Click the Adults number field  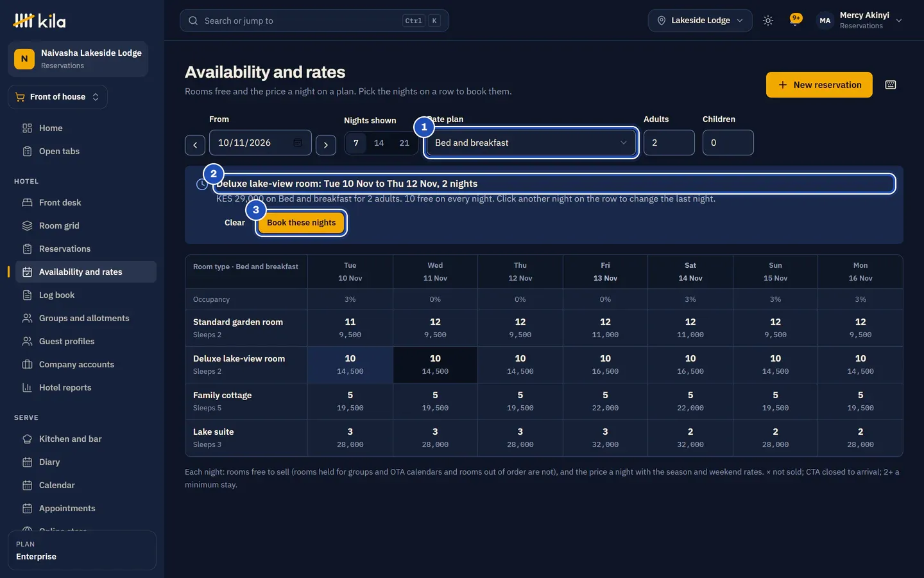point(669,143)
